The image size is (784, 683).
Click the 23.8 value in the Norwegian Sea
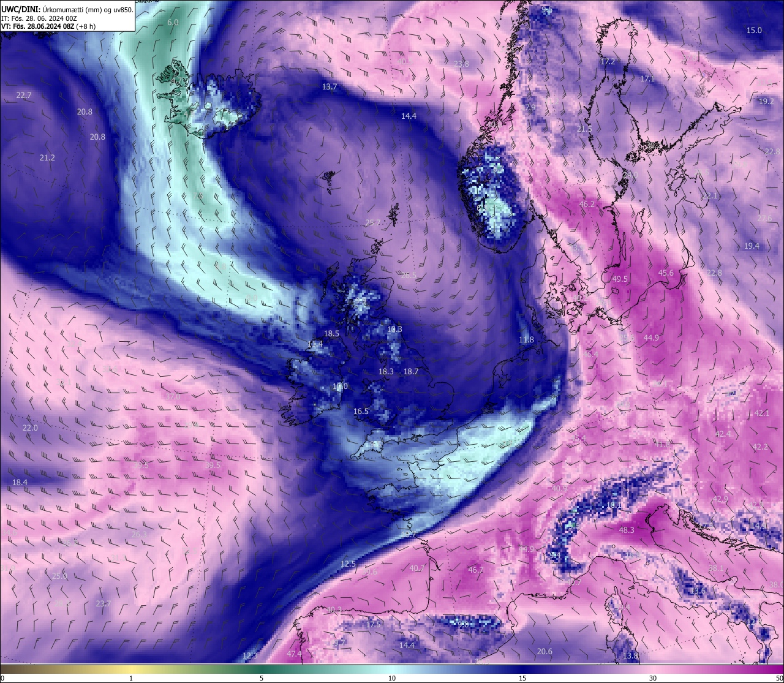click(x=461, y=64)
